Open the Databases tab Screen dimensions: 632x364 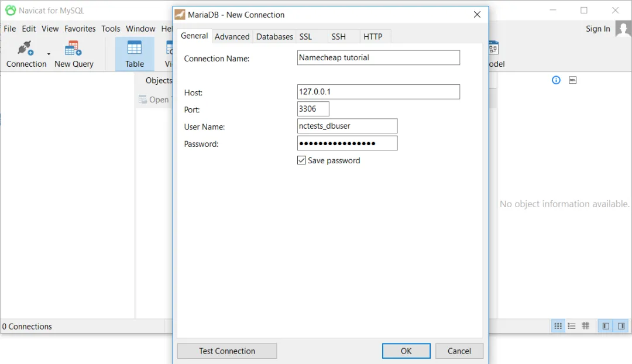tap(274, 37)
